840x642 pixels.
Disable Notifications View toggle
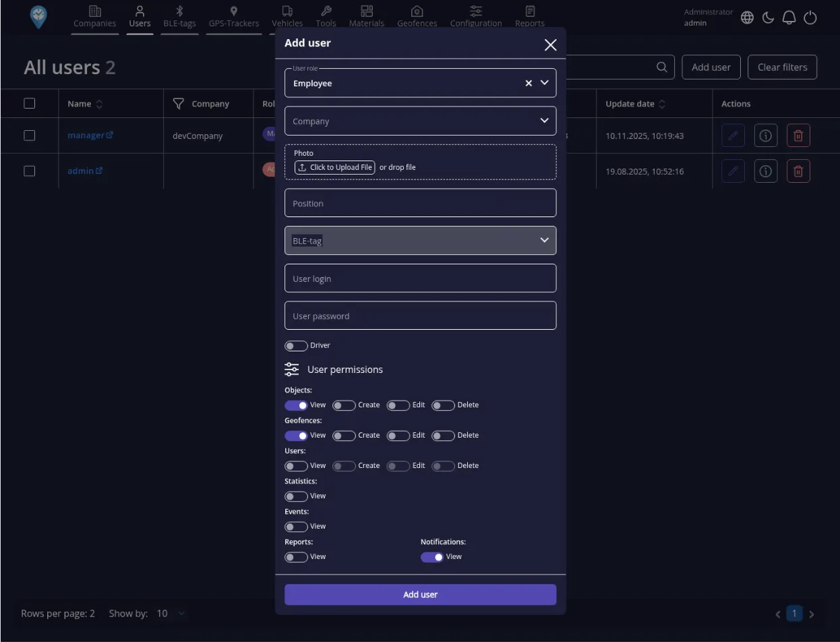coord(432,557)
